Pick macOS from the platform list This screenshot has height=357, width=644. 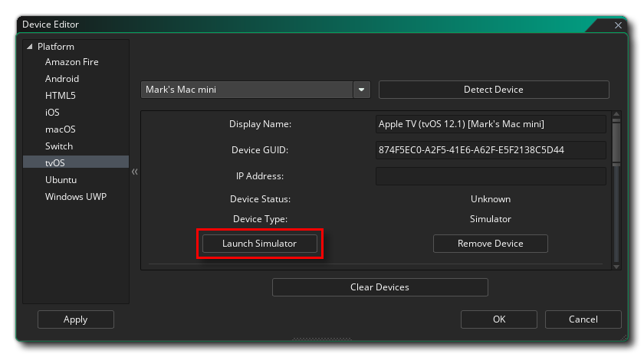[60, 129]
